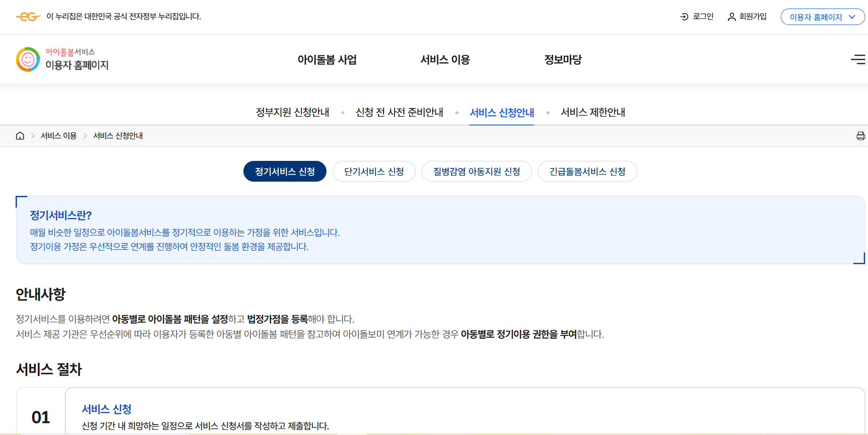Click the 서비스 신청 link in step 01
Screen dimensions: 868x435
(x=107, y=409)
